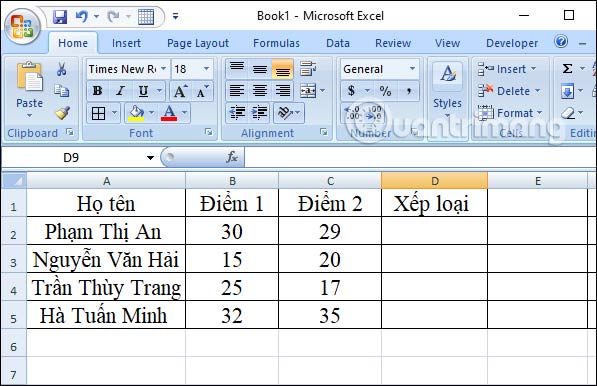This screenshot has height=386, width=597.
Task: Toggle Italic formatting
Action: pyautogui.click(x=120, y=91)
